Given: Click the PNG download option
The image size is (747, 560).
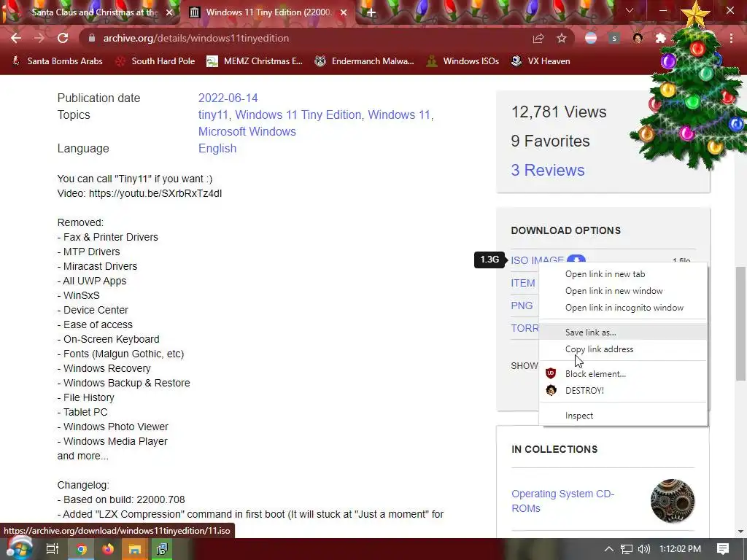Looking at the screenshot, I should coord(522,306).
